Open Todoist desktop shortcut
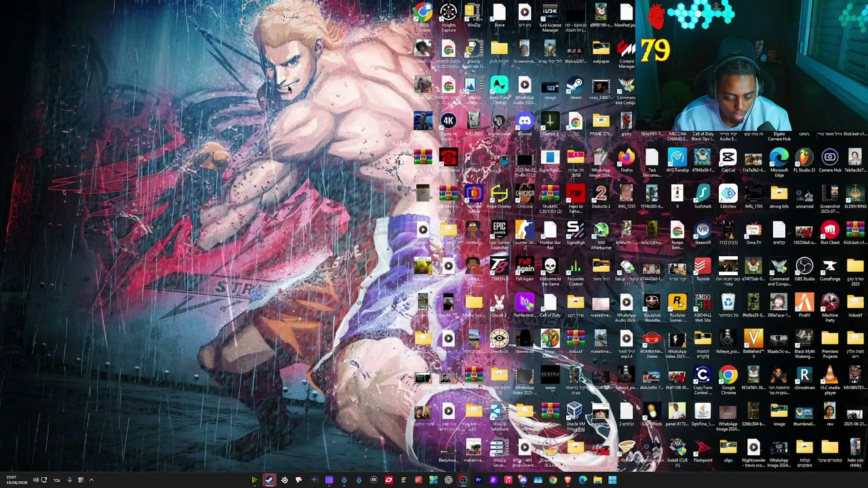868x488 pixels. 703,270
